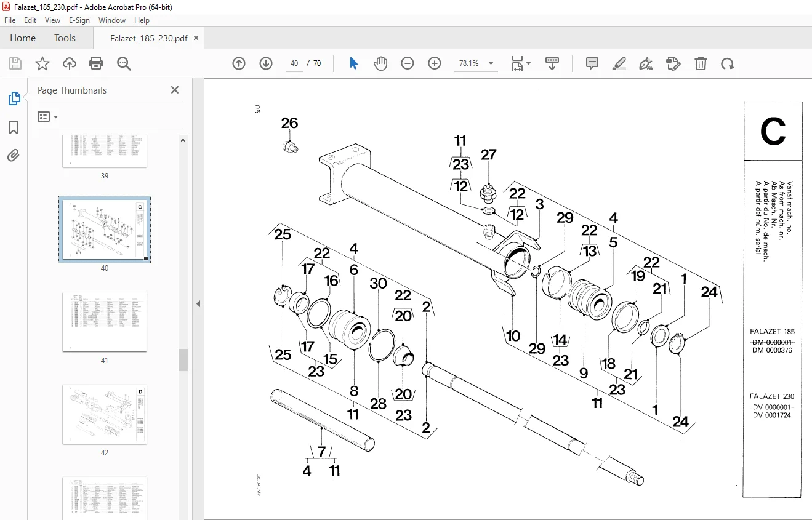Open the Edit menu
The height and width of the screenshot is (520, 812).
(x=30, y=20)
